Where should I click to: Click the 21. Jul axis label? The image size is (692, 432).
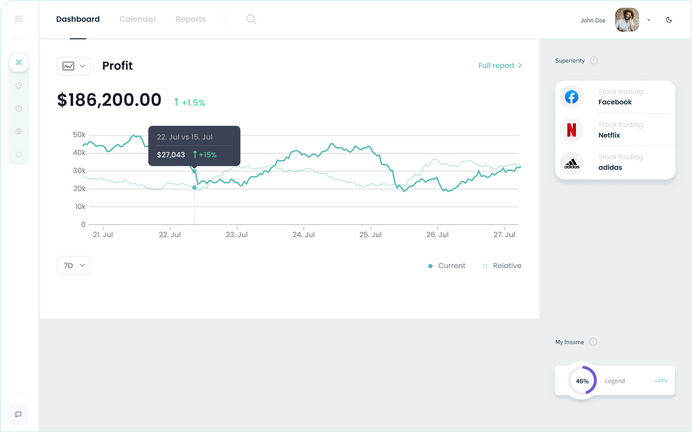[x=103, y=235]
